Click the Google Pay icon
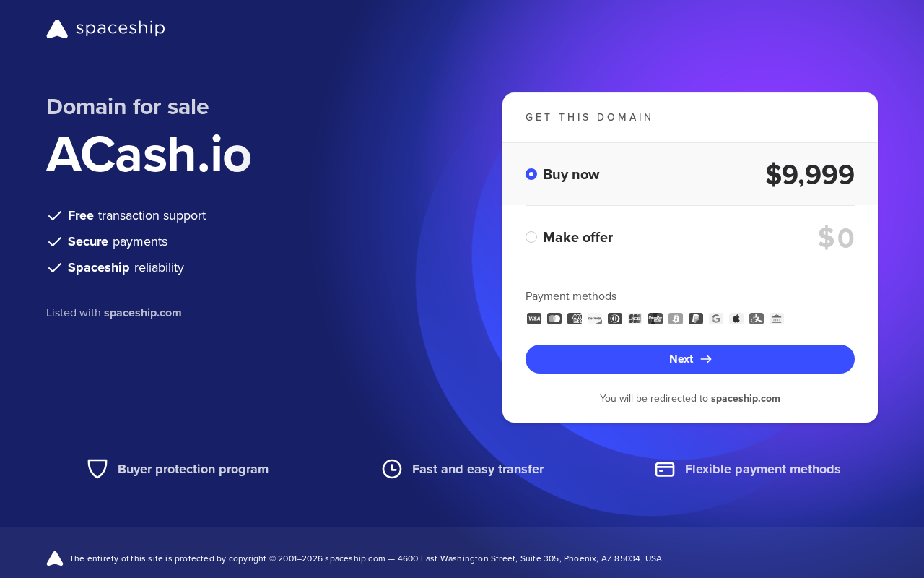The width and height of the screenshot is (924, 578). tap(716, 319)
